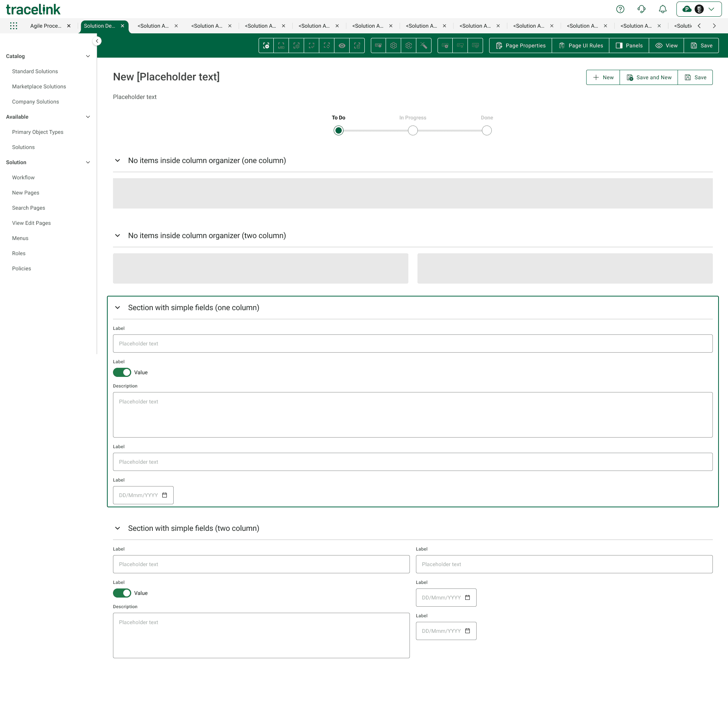
Task: Collapse Section with simple fields (one column)
Action: tap(118, 308)
